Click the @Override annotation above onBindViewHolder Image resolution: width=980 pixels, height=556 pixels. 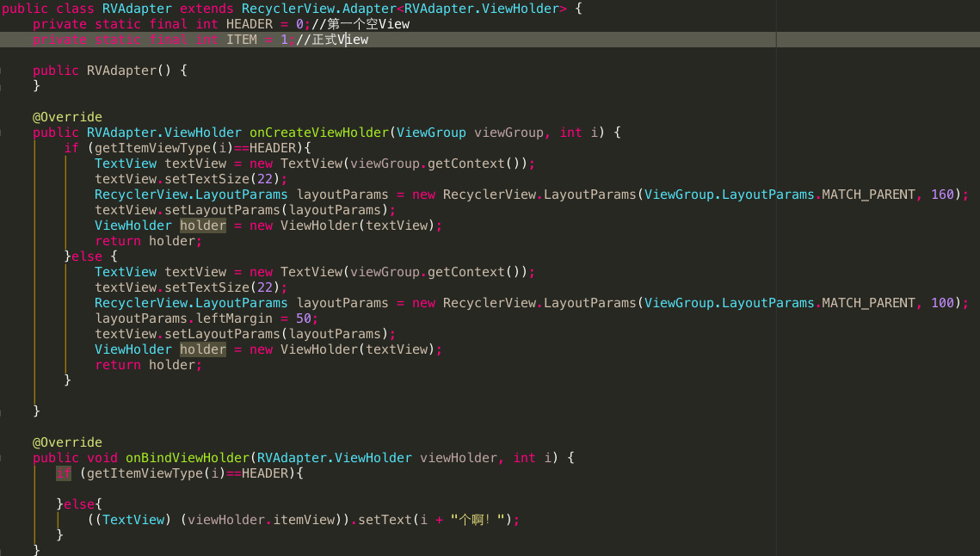pyautogui.click(x=67, y=442)
